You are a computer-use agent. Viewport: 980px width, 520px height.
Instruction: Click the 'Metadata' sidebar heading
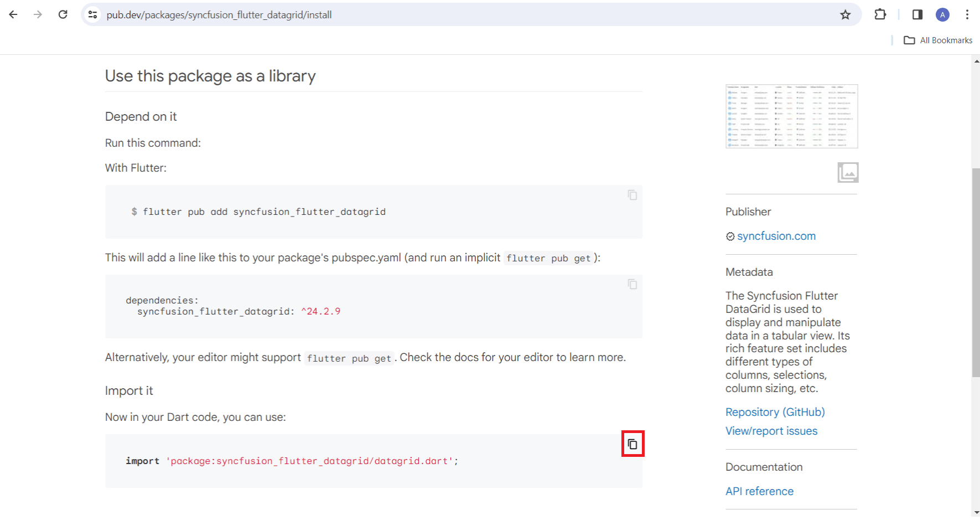coord(749,272)
